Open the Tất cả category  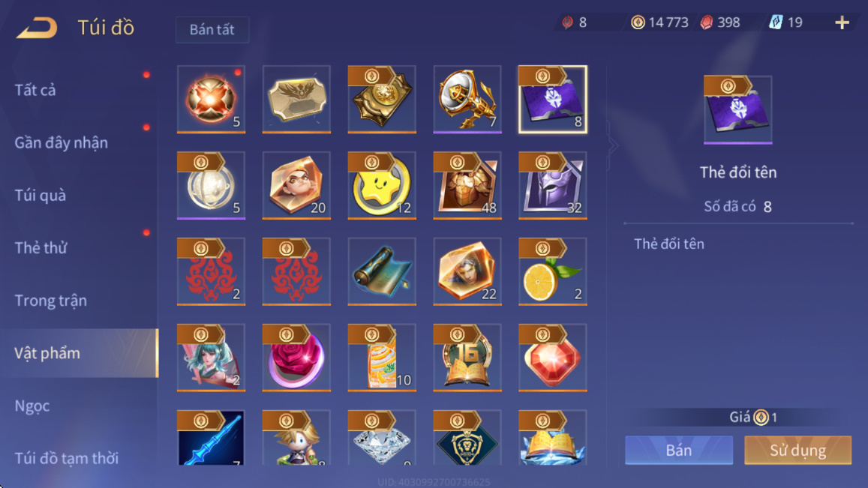click(35, 90)
